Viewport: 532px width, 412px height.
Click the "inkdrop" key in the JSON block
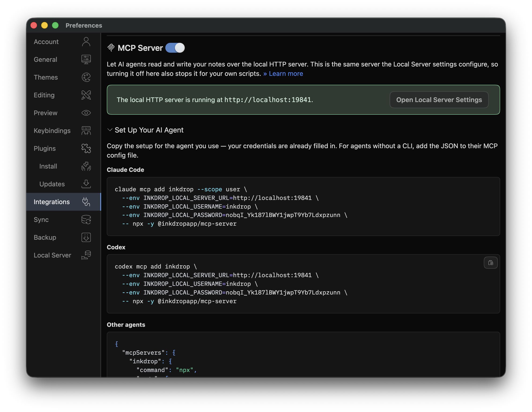[x=145, y=361]
